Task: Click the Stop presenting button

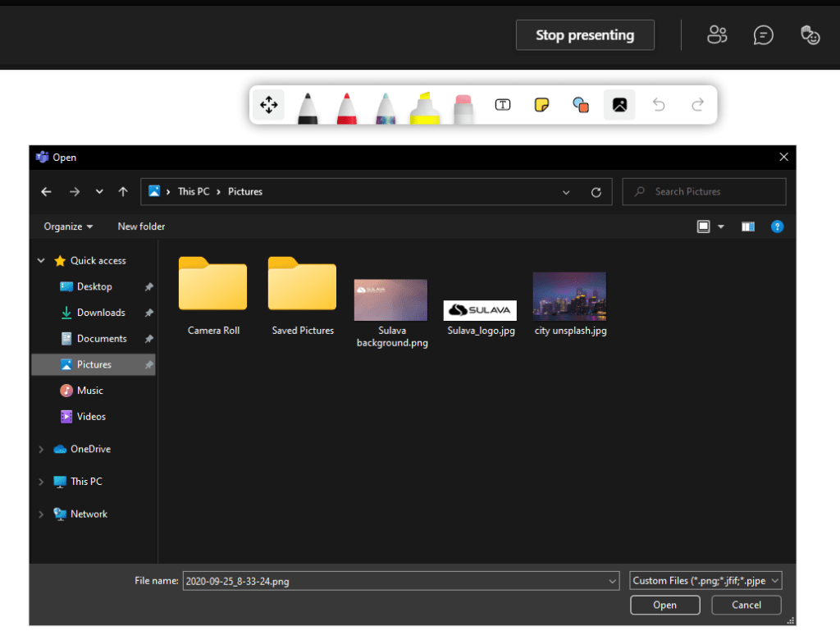Action: pyautogui.click(x=585, y=35)
